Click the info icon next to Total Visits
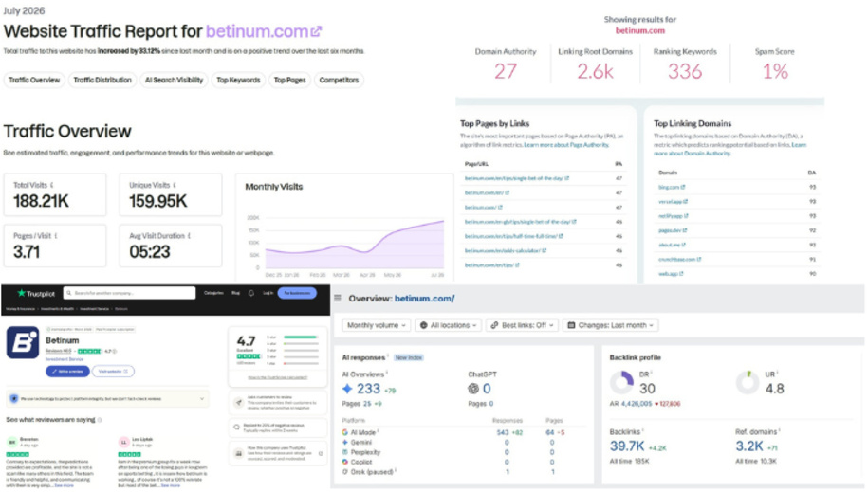This screenshot has height=492, width=868. (52, 185)
